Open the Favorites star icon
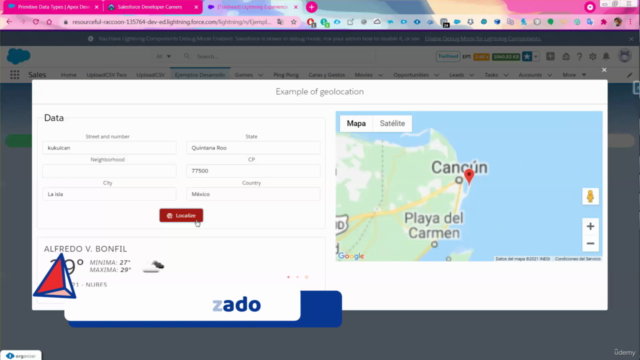640x360 pixels. [527, 56]
